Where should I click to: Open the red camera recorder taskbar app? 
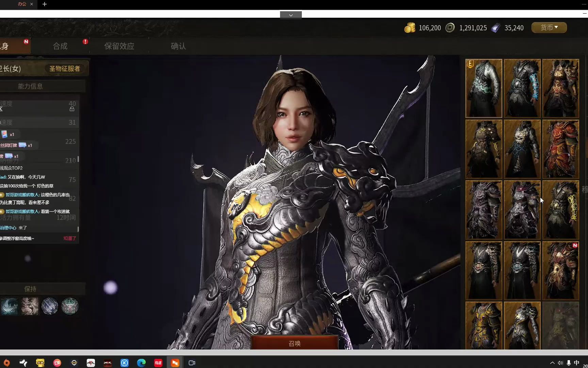[57, 363]
